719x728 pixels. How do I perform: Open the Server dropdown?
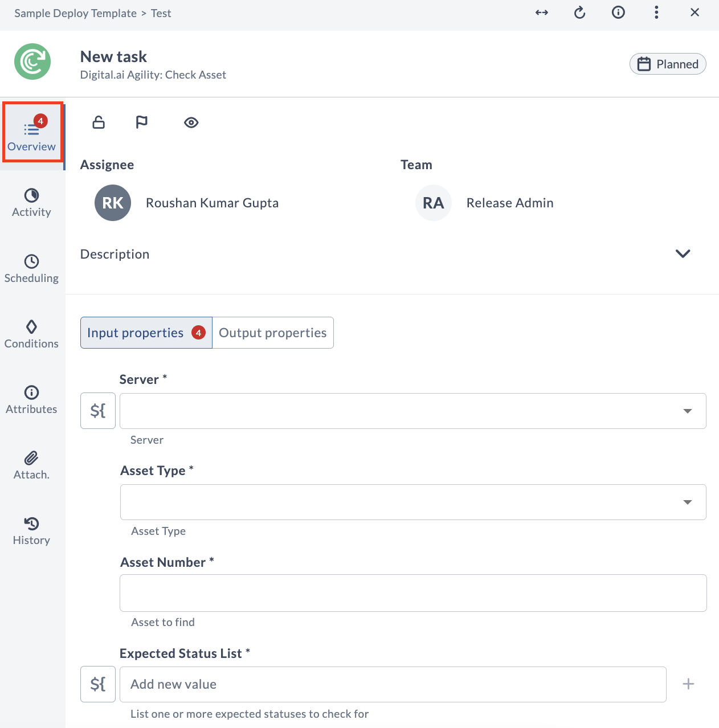[413, 411]
